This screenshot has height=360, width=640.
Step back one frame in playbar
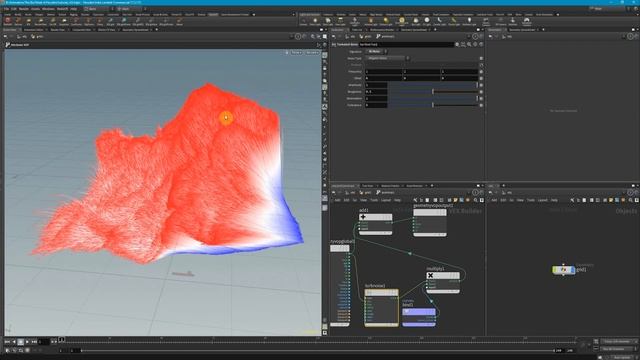pos(14,342)
